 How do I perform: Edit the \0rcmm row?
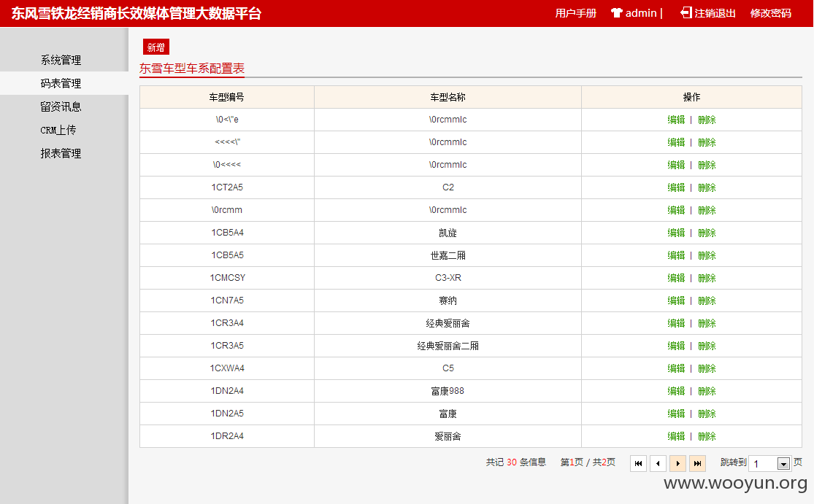[676, 211]
